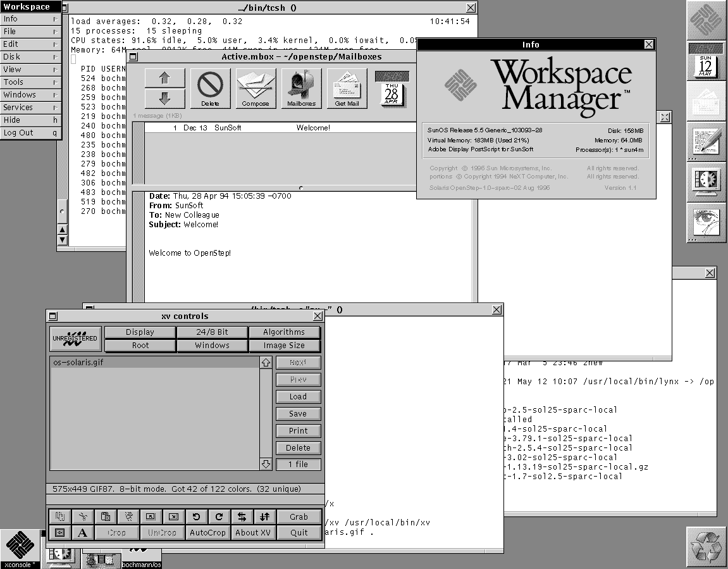Select previous message with up arrow button

(x=165, y=78)
